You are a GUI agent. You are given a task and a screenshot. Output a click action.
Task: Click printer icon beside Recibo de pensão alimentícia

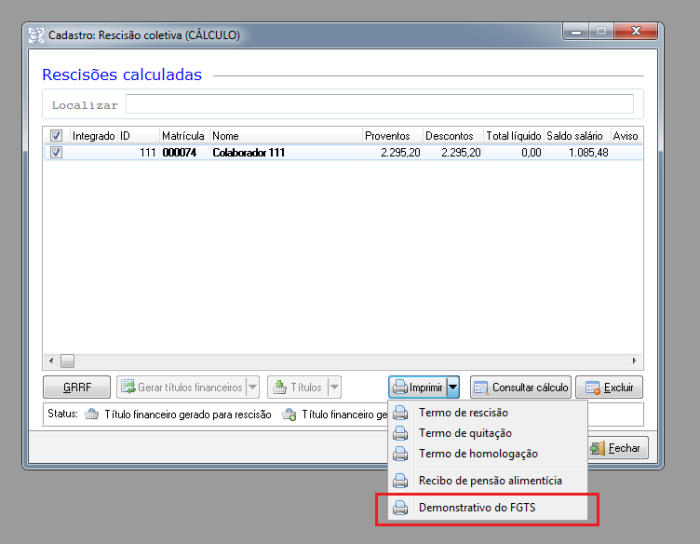(x=400, y=481)
